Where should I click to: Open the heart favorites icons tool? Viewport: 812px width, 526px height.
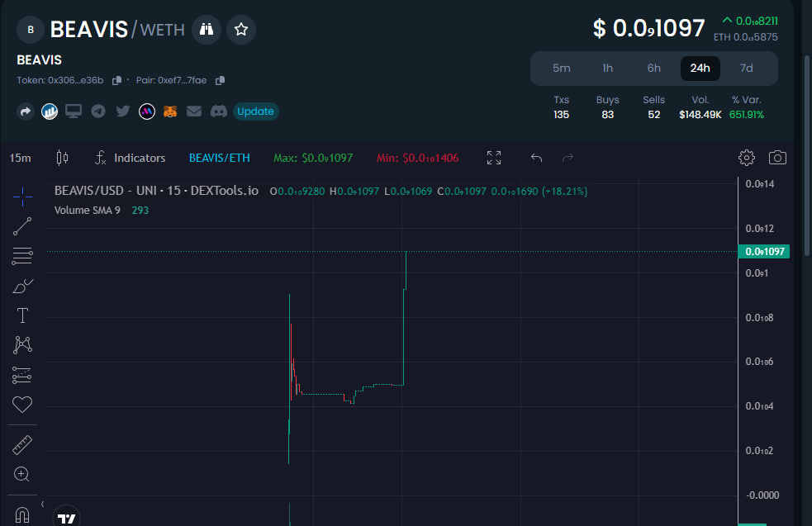22,405
